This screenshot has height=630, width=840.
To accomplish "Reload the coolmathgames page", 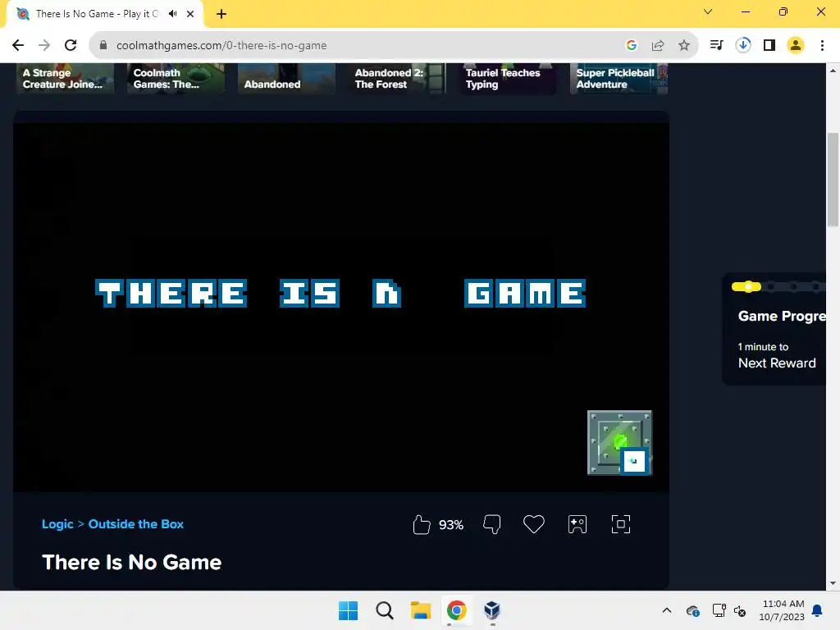I will (x=71, y=45).
